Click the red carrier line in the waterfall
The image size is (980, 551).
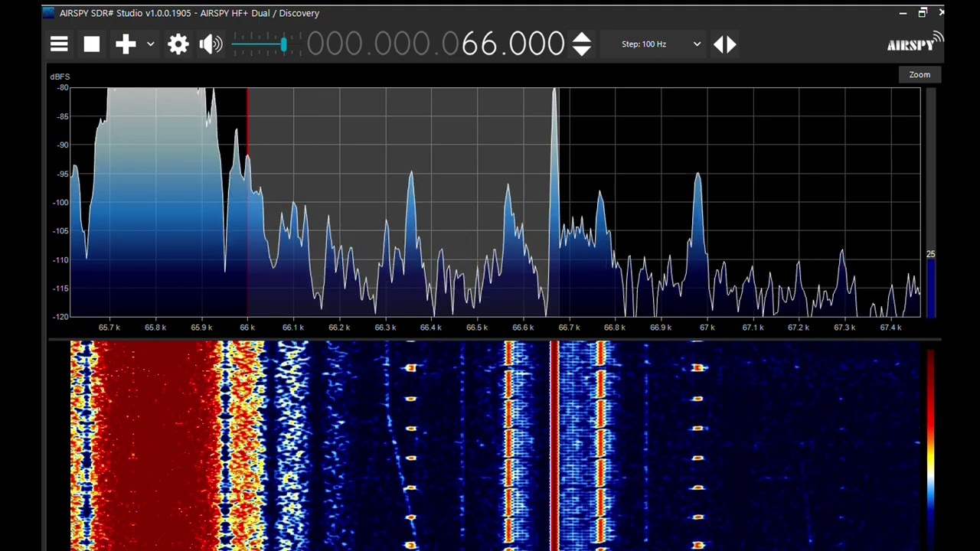coord(554,445)
